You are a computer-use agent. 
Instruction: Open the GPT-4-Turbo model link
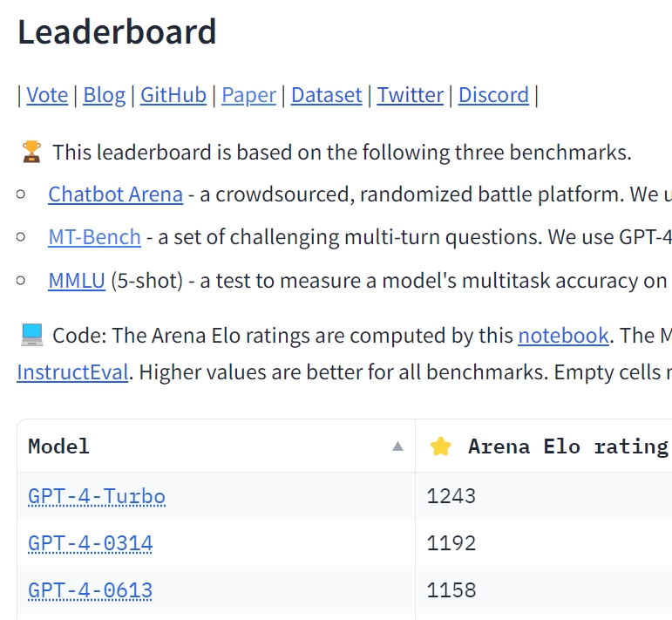pyautogui.click(x=97, y=496)
